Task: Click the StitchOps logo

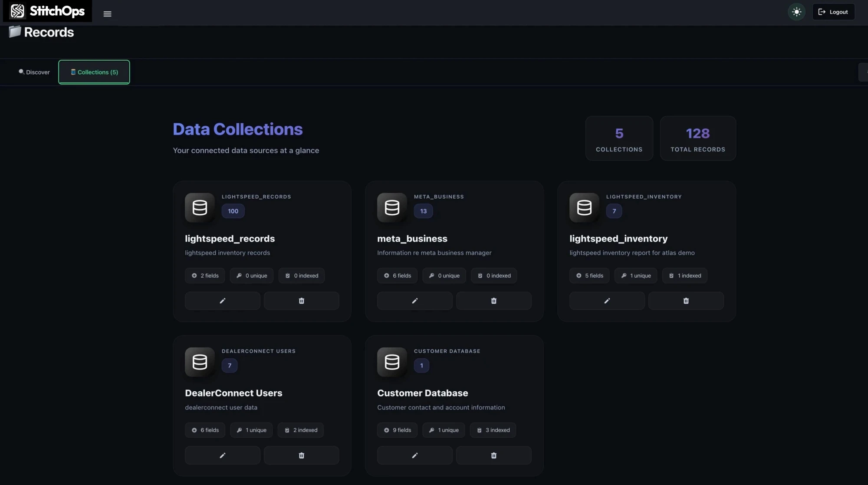Action: click(47, 11)
